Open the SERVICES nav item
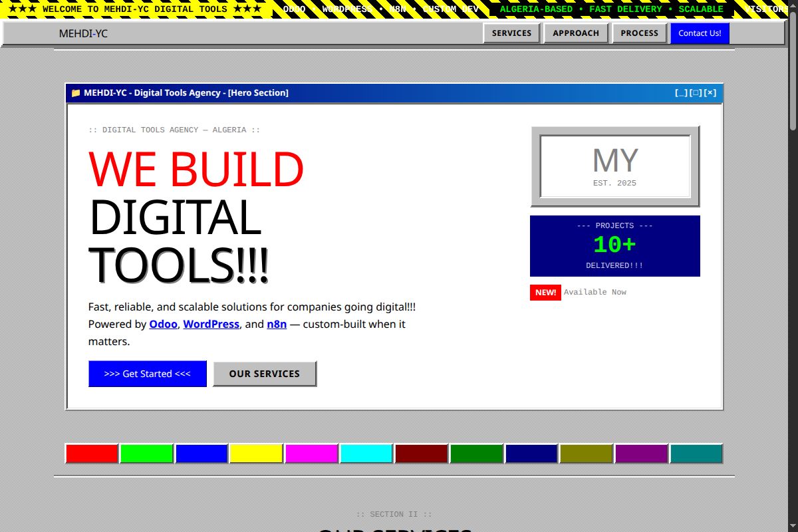798x532 pixels. pyautogui.click(x=511, y=33)
